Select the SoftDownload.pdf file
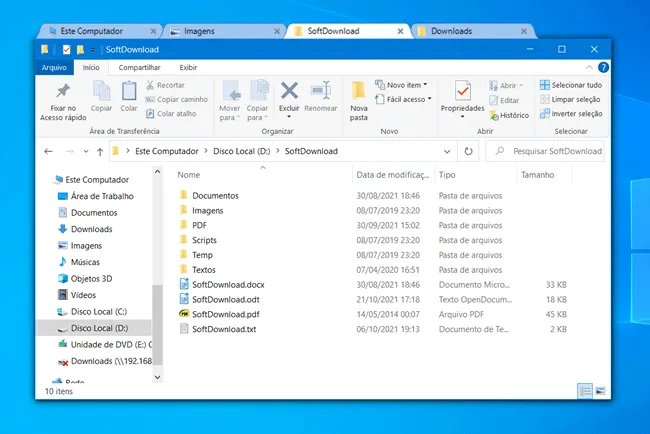 click(226, 314)
